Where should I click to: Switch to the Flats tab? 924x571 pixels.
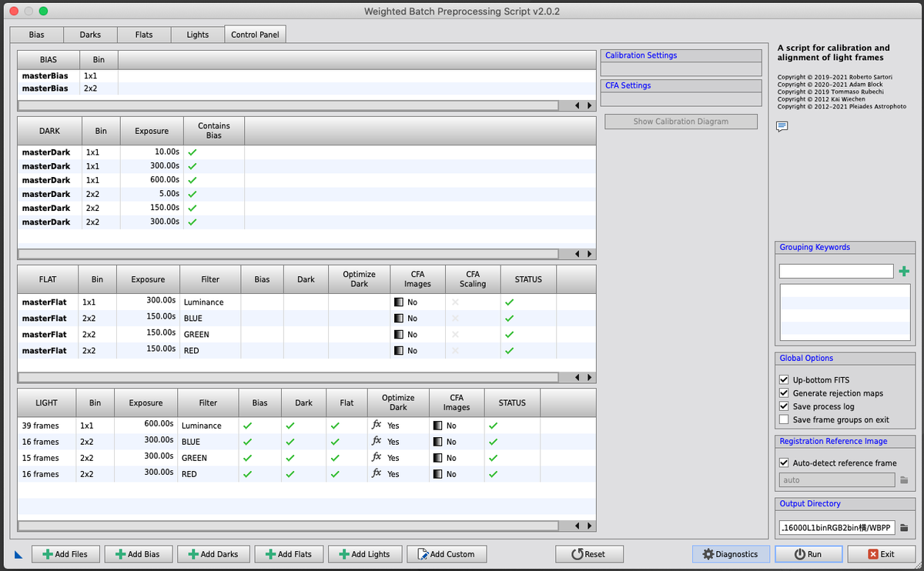tap(144, 35)
